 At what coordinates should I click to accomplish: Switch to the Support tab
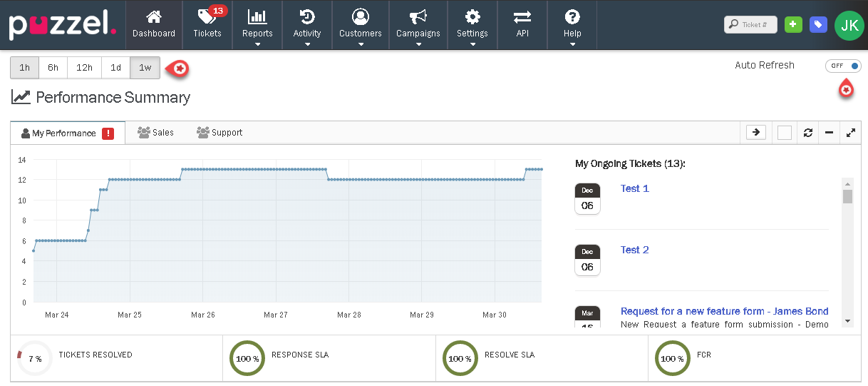(x=219, y=133)
